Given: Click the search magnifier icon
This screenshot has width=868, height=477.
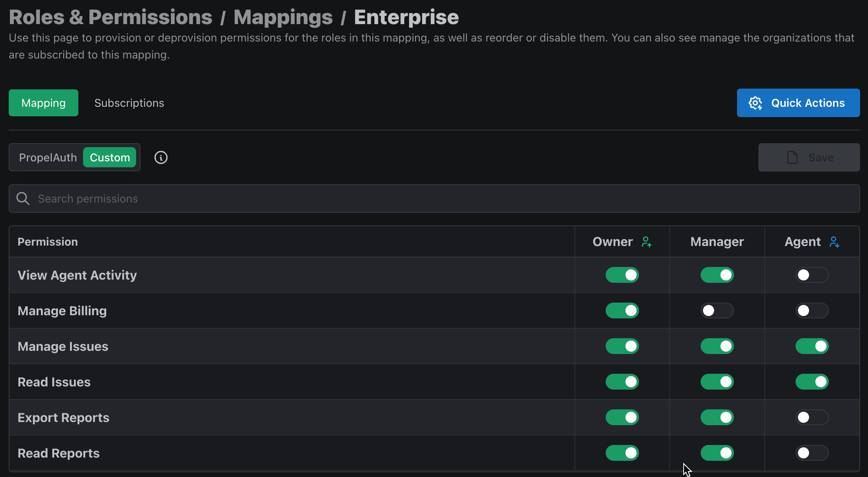Looking at the screenshot, I should click(x=23, y=199).
